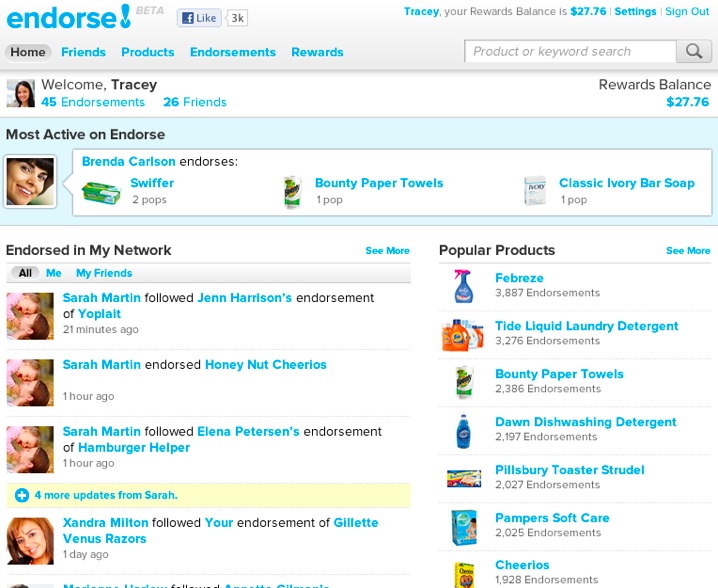Open the Classic Ivory Bar Soap link
The height and width of the screenshot is (588, 718).
click(x=627, y=183)
